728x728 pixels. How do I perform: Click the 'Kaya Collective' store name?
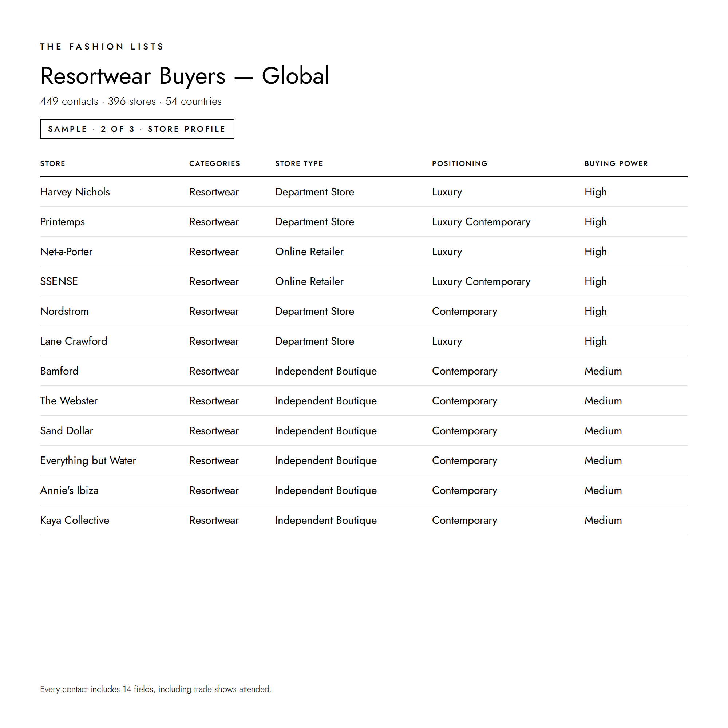75,520
